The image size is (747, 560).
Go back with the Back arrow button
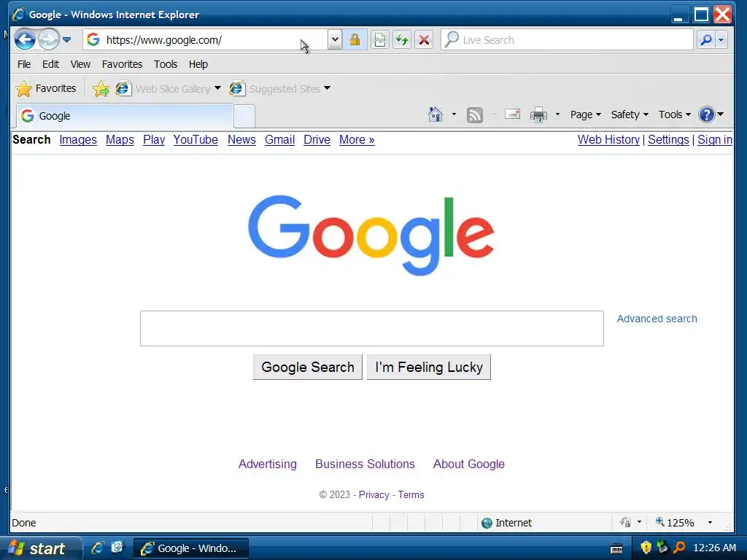click(25, 39)
